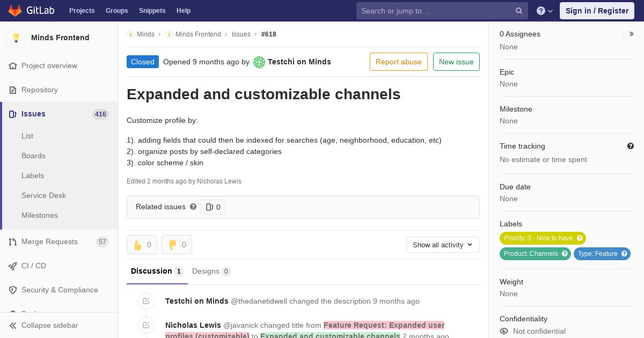Open the Minds breadcrumb link
644x338 pixels.
[x=145, y=34]
